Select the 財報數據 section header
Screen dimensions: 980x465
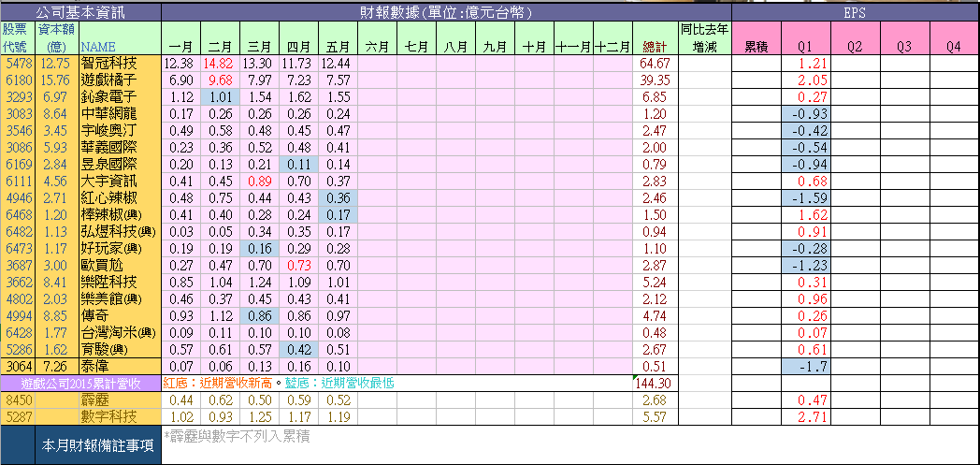pos(446,12)
